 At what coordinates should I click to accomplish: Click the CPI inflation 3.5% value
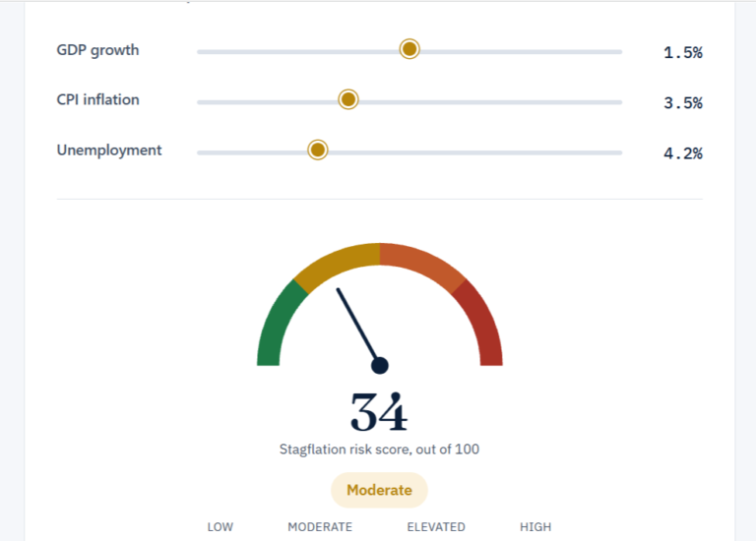click(x=683, y=102)
